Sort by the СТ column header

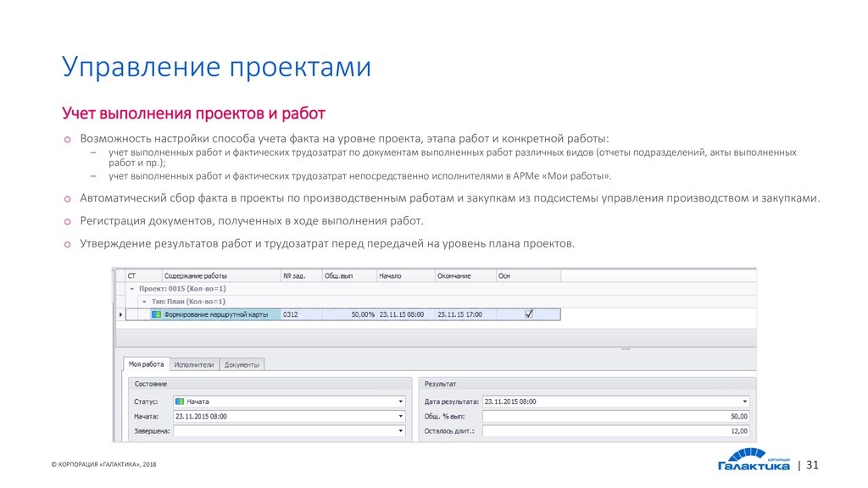pos(144,275)
